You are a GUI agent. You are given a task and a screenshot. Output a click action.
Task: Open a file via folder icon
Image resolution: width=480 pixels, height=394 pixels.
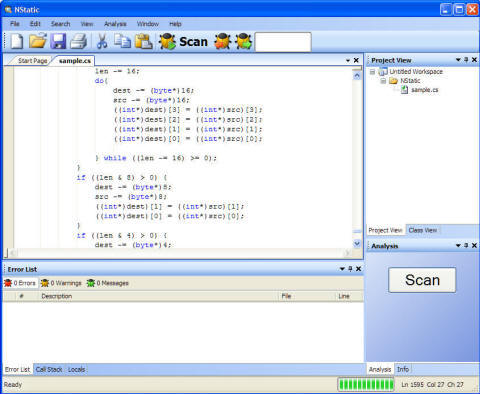[38, 42]
